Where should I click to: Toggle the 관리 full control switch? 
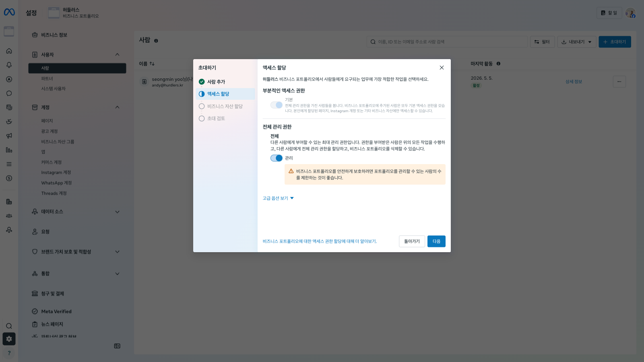pyautogui.click(x=276, y=158)
